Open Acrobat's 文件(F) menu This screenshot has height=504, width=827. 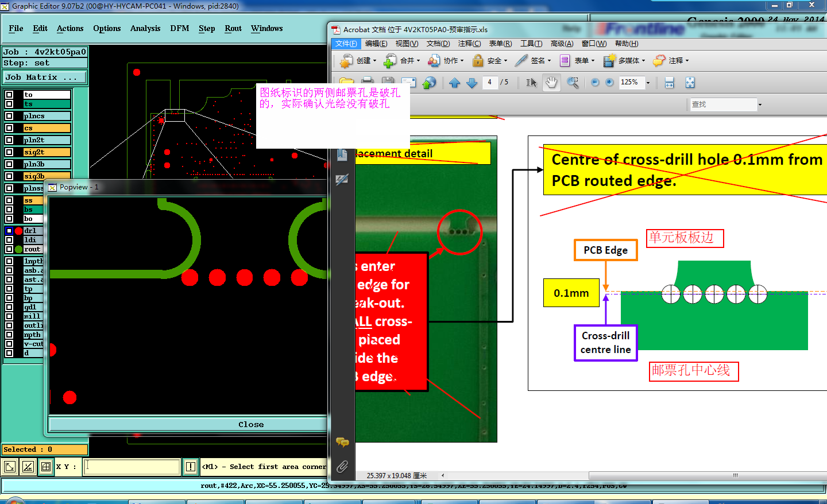346,44
